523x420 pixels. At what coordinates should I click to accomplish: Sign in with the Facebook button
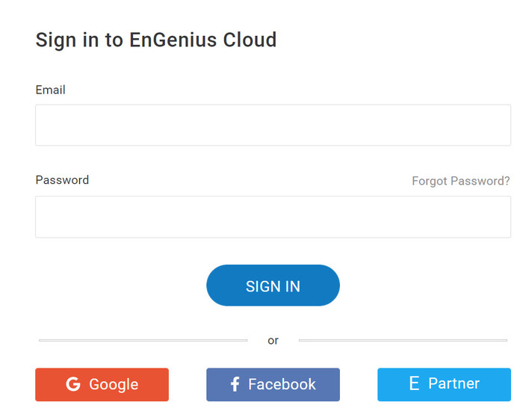click(x=273, y=384)
